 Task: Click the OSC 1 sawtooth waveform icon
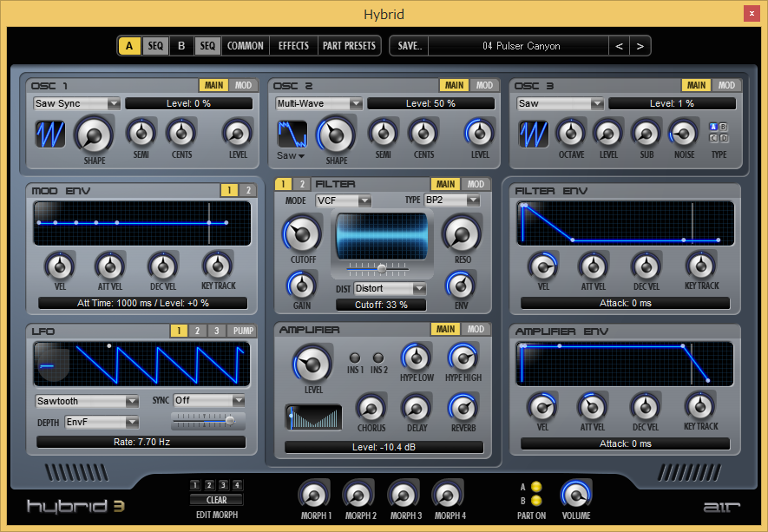pos(50,135)
